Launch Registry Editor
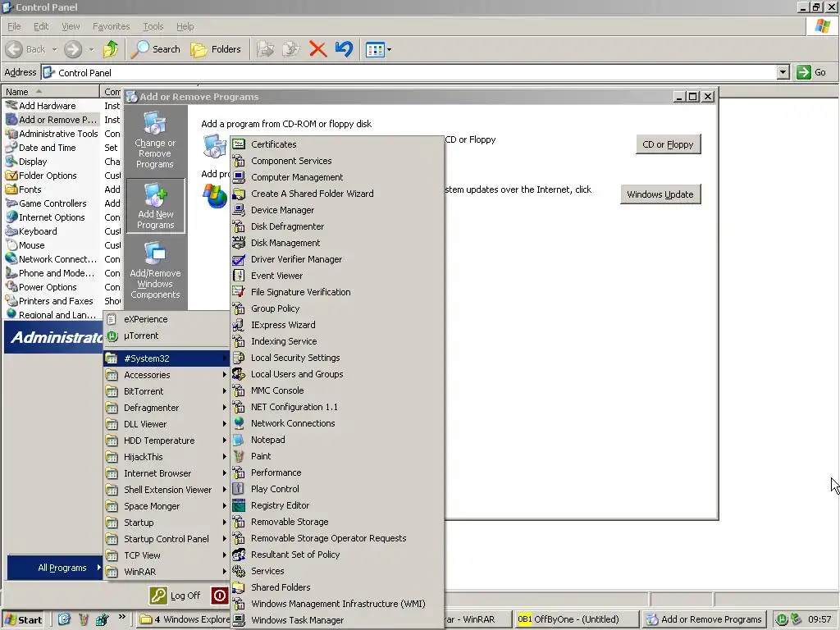This screenshot has height=630, width=840. [337, 505]
